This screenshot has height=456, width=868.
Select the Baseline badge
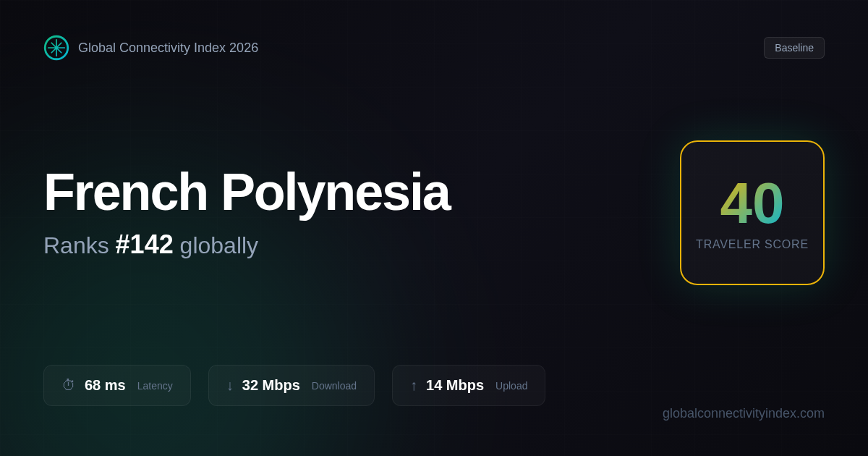coord(793,48)
